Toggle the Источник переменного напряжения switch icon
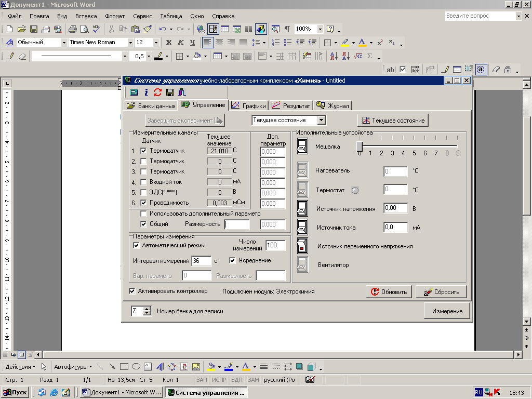 point(302,246)
